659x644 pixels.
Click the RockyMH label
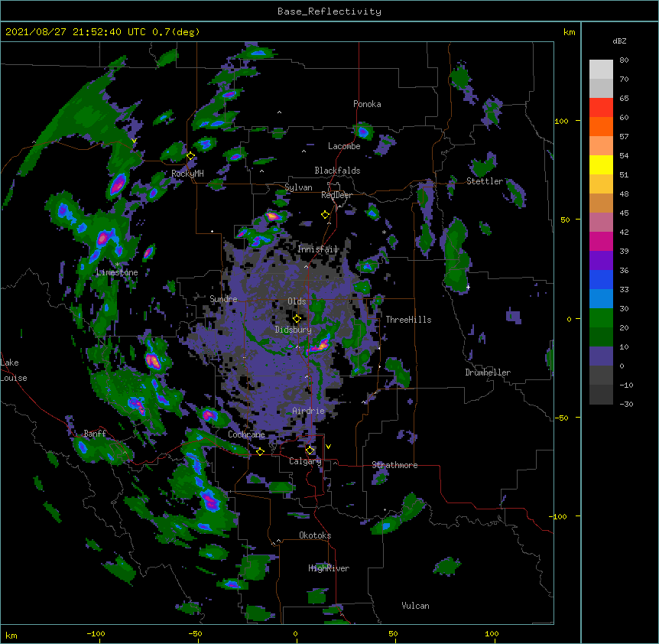(x=187, y=174)
